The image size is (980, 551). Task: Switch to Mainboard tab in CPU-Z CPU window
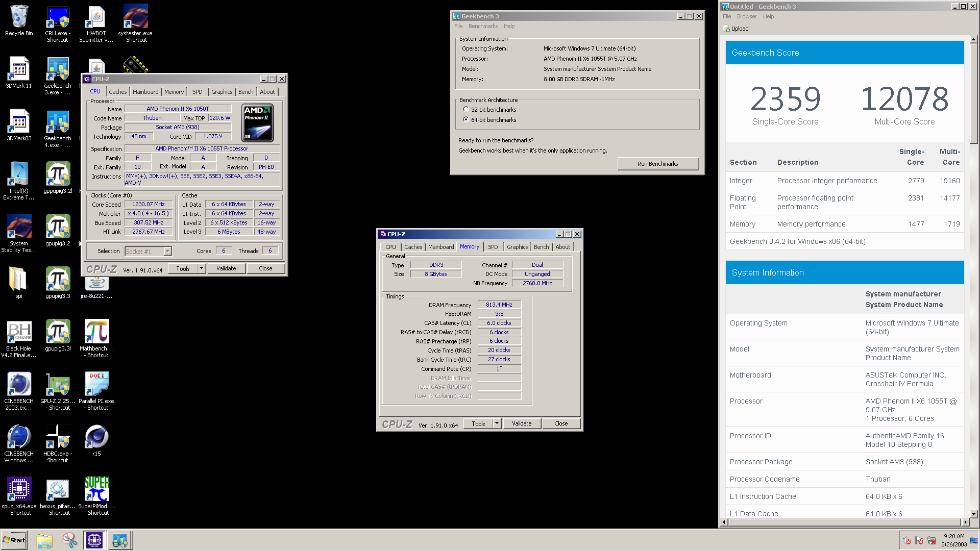pyautogui.click(x=145, y=92)
